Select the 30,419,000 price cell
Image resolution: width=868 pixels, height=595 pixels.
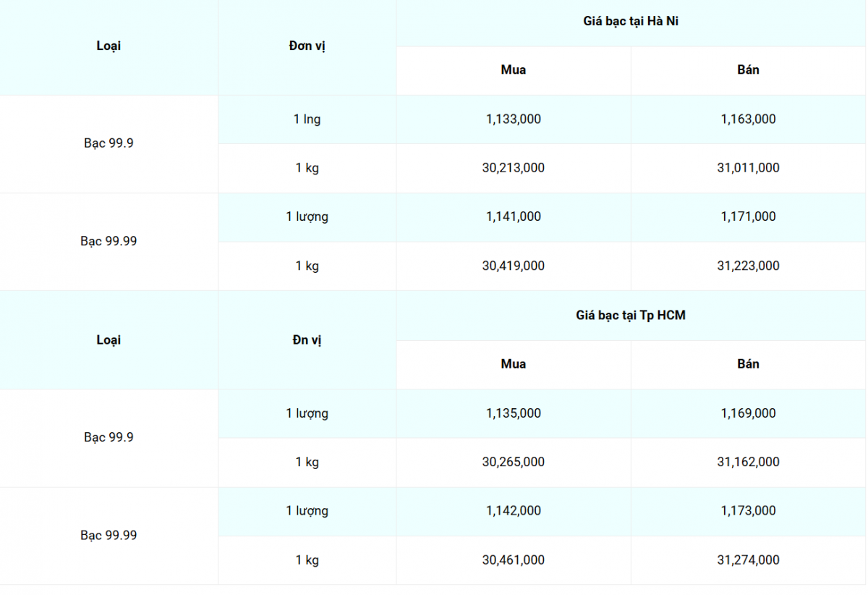513,266
